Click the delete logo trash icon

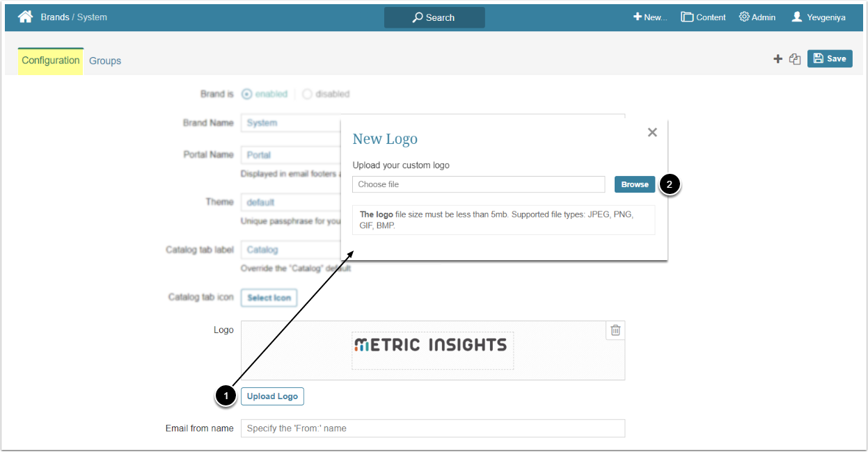pos(615,330)
